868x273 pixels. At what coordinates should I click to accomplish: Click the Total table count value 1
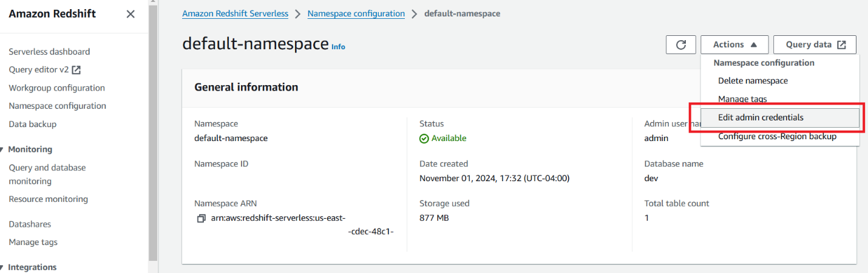tap(646, 218)
